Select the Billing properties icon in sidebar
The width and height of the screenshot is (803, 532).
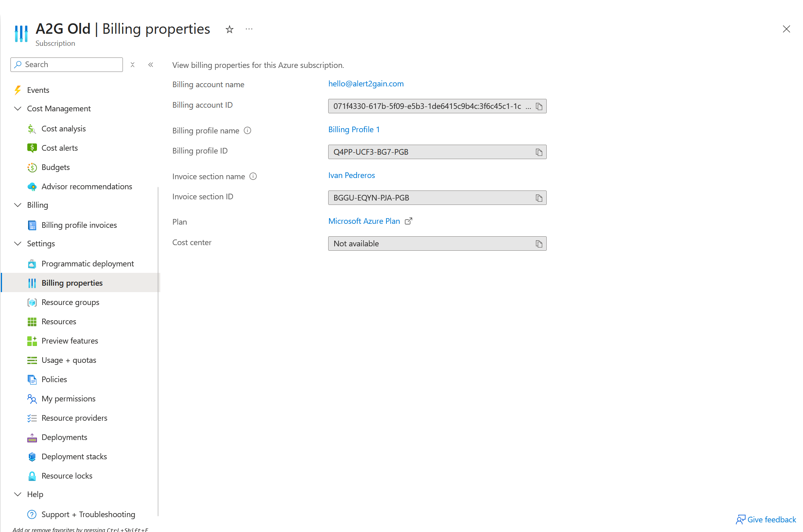[x=32, y=283]
